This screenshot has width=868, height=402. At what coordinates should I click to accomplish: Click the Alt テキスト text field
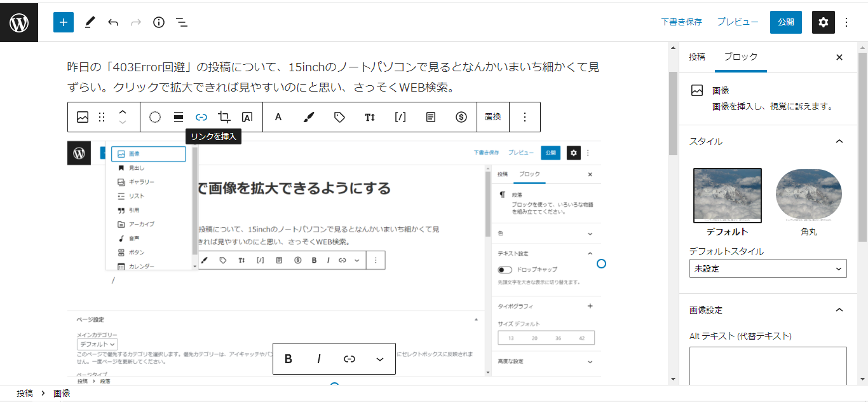tap(768, 365)
